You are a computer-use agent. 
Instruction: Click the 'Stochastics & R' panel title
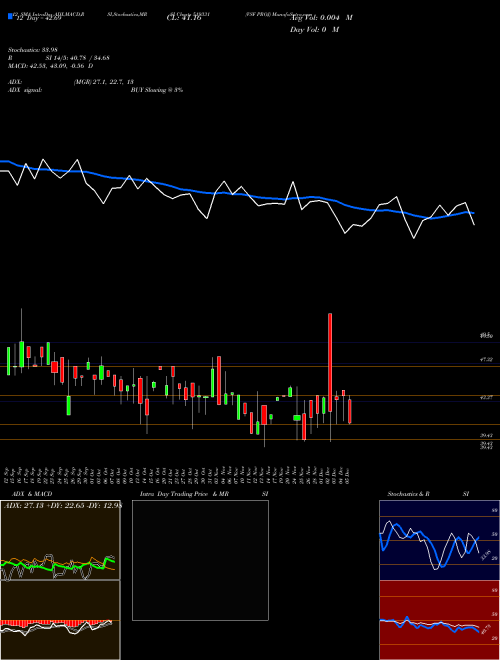coord(408,494)
